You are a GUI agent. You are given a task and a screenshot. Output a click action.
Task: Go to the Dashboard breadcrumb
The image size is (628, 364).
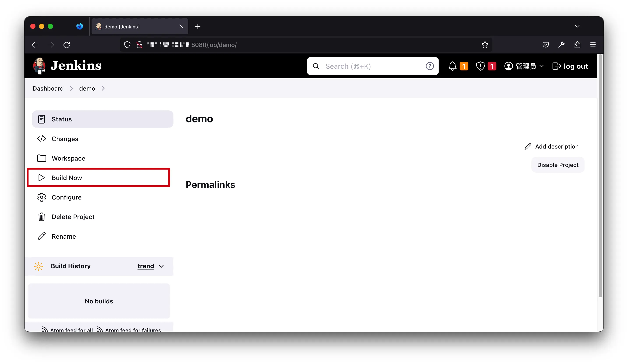[x=48, y=88]
